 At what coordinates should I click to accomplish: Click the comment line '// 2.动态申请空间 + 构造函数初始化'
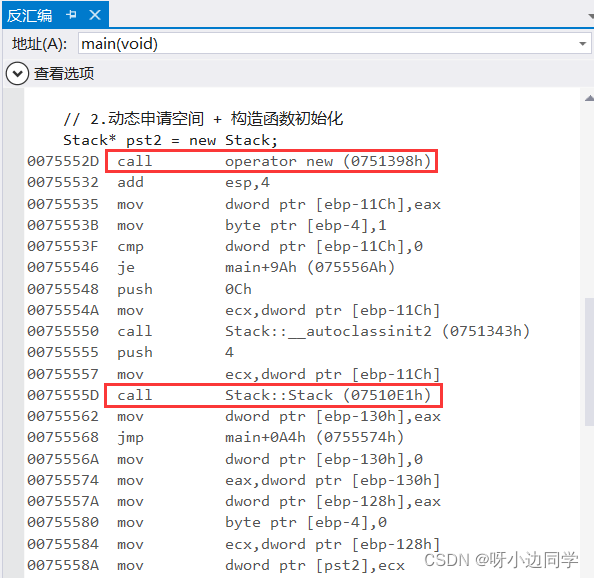click(x=203, y=119)
